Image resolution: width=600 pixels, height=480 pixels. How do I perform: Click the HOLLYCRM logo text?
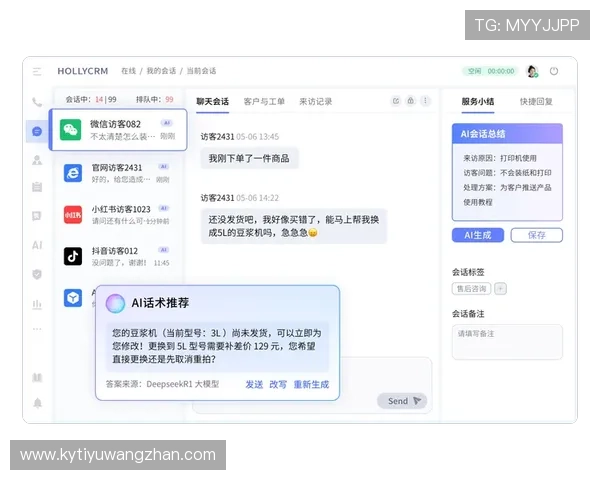pyautogui.click(x=83, y=71)
